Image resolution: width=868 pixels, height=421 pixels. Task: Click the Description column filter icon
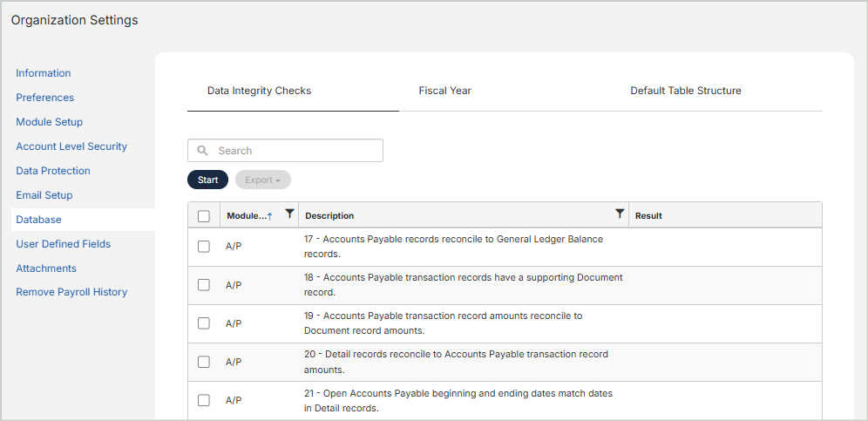(620, 214)
